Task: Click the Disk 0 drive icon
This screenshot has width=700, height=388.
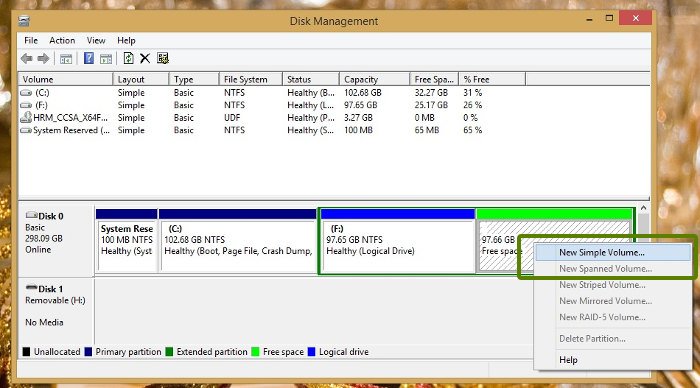Action: [31, 216]
